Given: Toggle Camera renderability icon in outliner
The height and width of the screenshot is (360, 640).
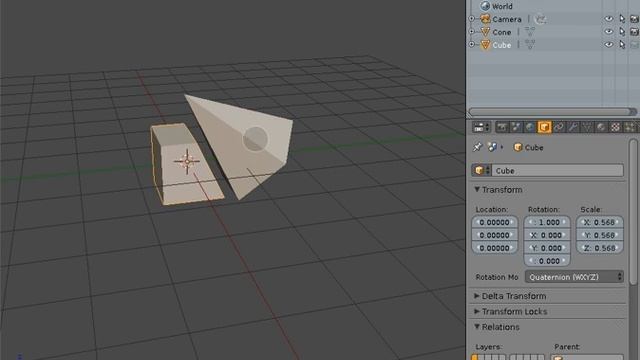Looking at the screenshot, I should [635, 19].
